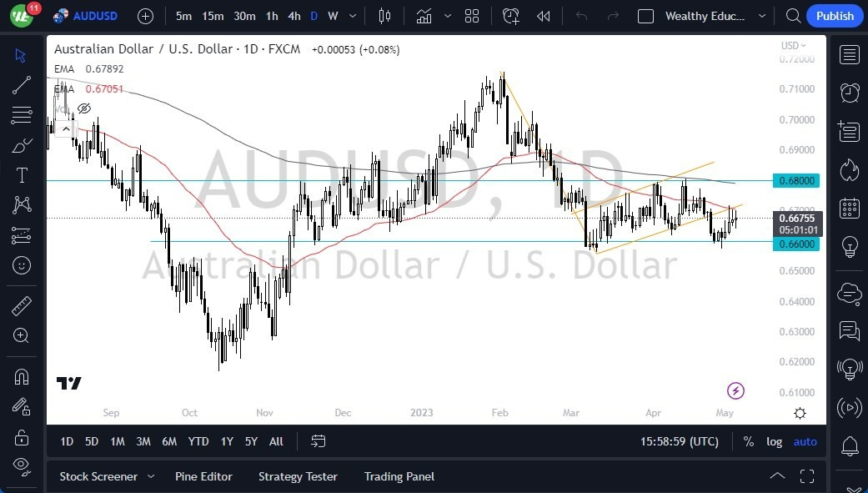Viewport: 868px width, 493px height.
Task: Select the Trend Line tool
Action: (x=21, y=85)
